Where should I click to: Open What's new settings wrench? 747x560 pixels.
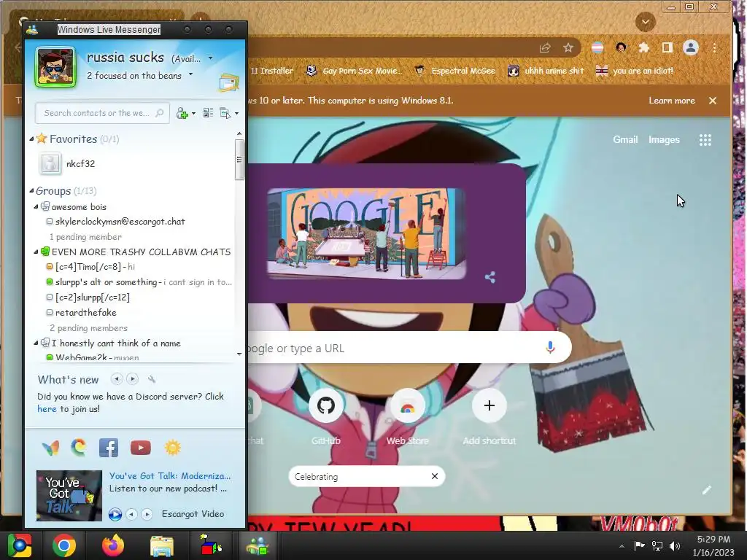[x=152, y=379]
